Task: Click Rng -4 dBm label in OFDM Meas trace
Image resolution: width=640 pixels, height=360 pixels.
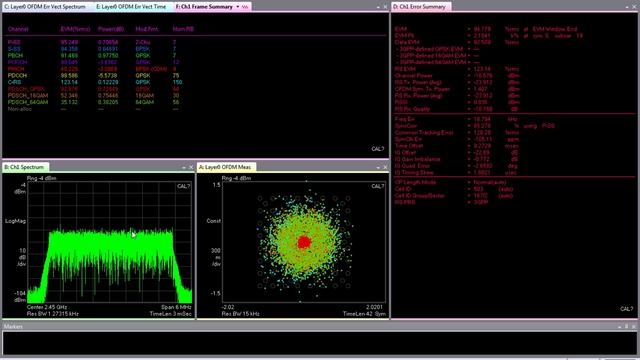Action: coord(236,178)
